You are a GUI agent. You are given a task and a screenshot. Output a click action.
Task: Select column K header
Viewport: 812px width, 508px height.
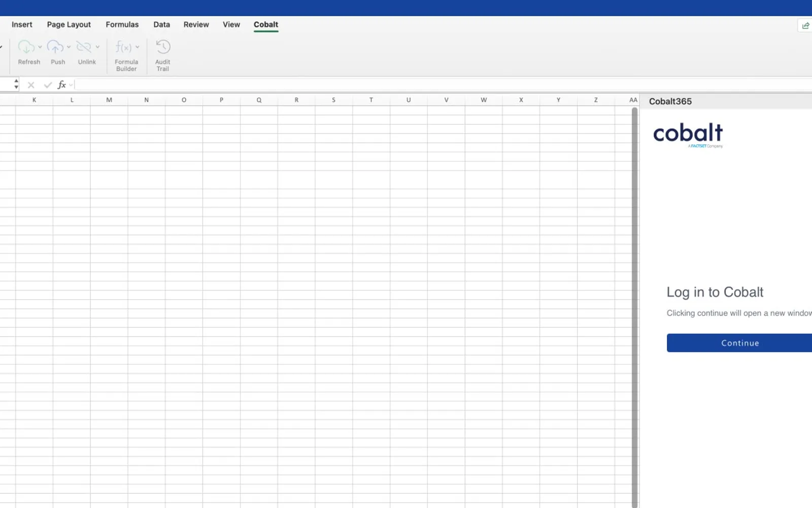[34, 100]
